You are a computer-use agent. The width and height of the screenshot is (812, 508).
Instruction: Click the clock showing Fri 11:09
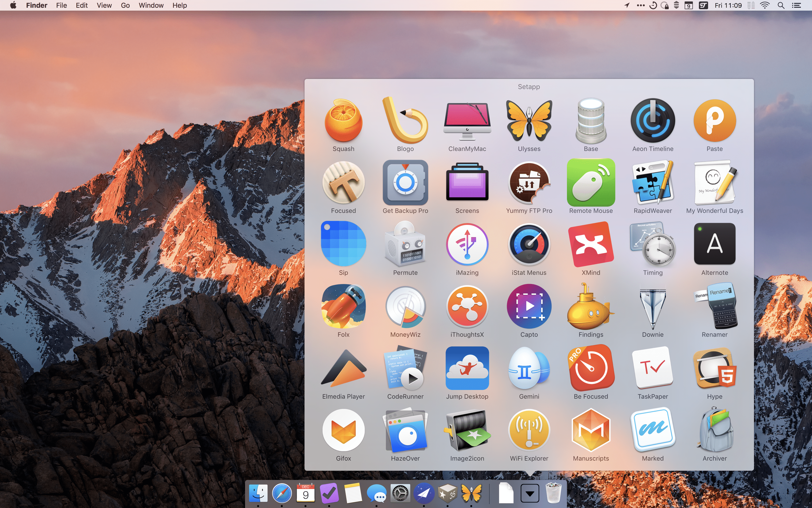point(728,5)
